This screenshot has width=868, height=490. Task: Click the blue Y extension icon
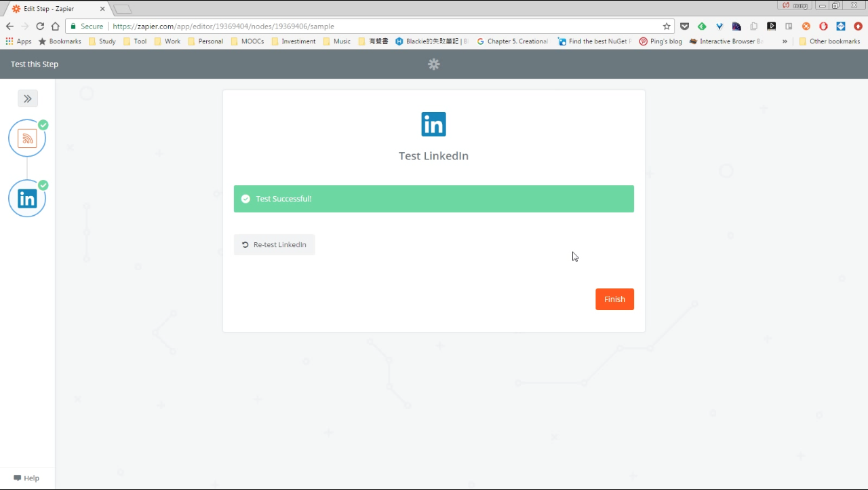pyautogui.click(x=719, y=26)
